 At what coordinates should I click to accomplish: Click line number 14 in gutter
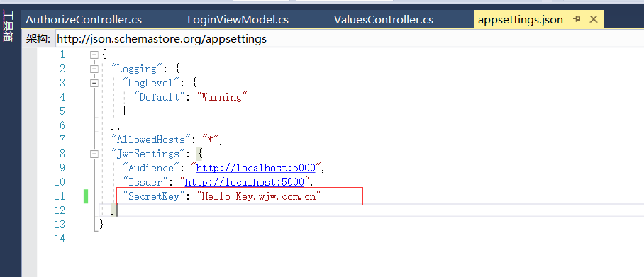[x=60, y=239]
